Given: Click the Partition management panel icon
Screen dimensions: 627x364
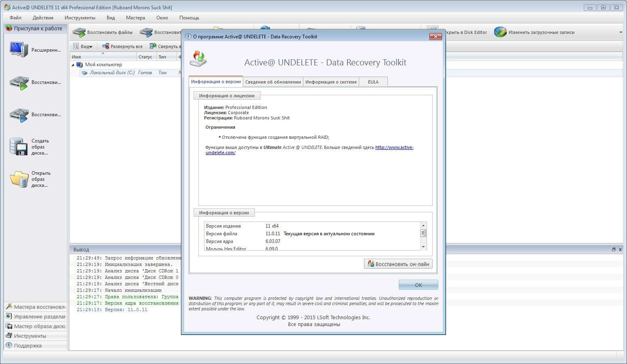Looking at the screenshot, I should pos(9,316).
